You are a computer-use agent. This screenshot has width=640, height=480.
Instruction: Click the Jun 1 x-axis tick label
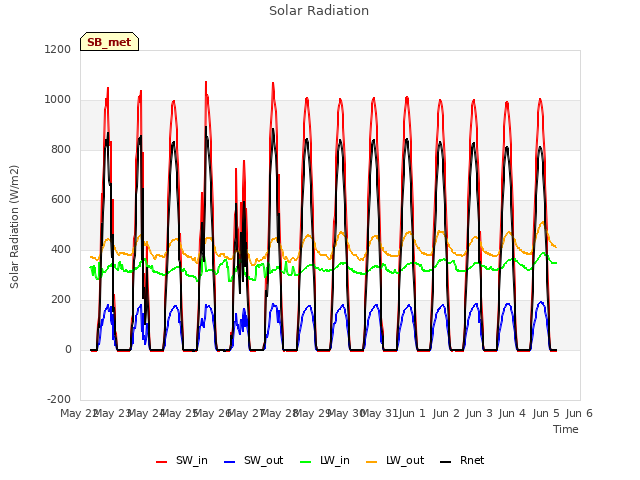(x=413, y=413)
